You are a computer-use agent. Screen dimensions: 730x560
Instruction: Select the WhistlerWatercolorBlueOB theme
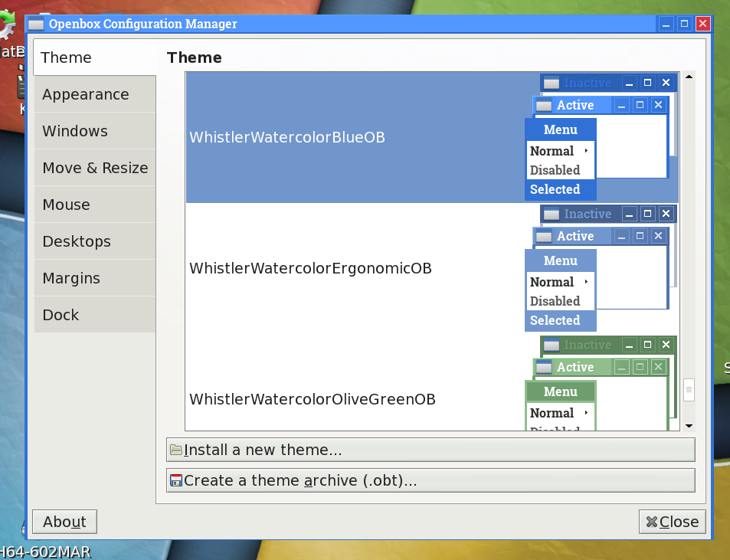point(287,138)
